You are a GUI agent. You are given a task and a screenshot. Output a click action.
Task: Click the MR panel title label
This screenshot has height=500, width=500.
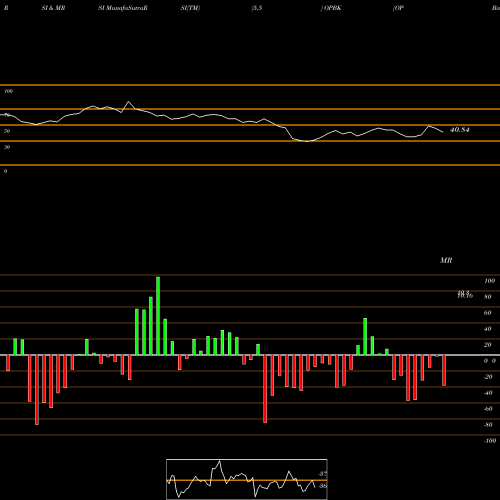pos(446,260)
